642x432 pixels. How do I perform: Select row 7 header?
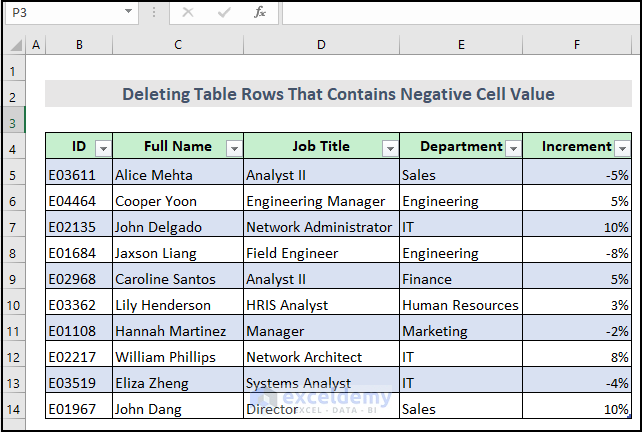pyautogui.click(x=13, y=227)
